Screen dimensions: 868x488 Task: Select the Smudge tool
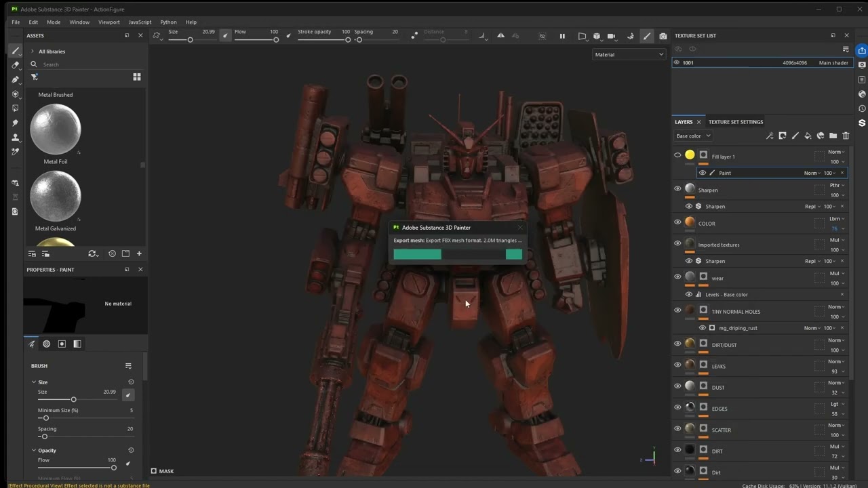point(15,123)
